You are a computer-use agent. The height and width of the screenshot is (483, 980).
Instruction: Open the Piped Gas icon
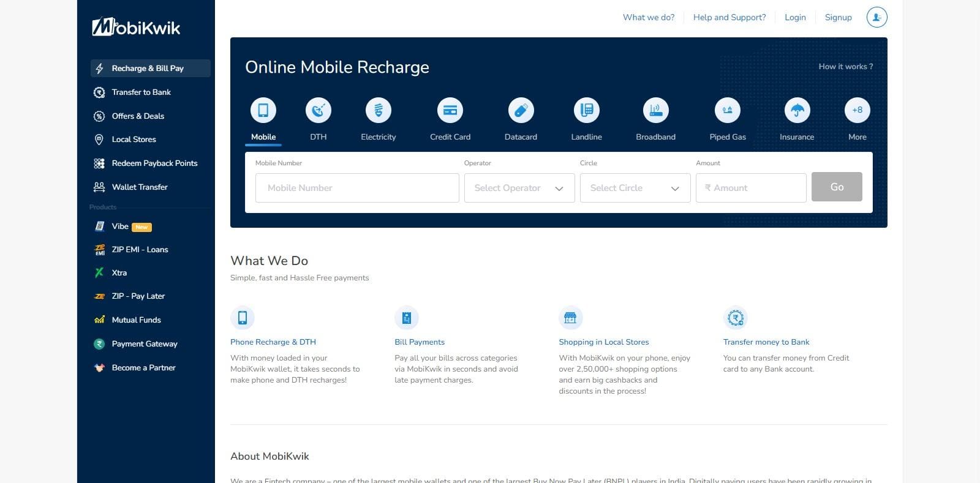pos(728,110)
